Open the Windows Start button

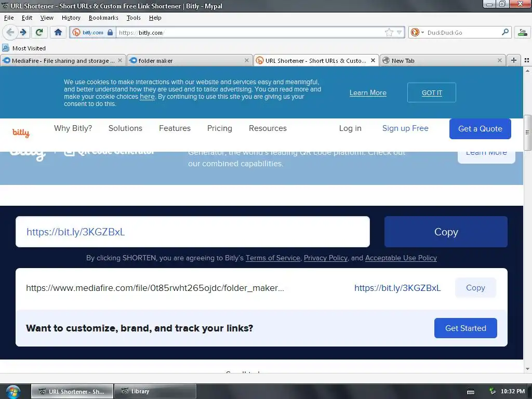pos(13,392)
